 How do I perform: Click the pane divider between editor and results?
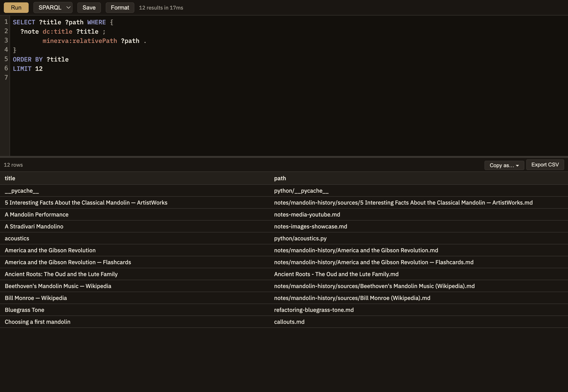click(284, 157)
